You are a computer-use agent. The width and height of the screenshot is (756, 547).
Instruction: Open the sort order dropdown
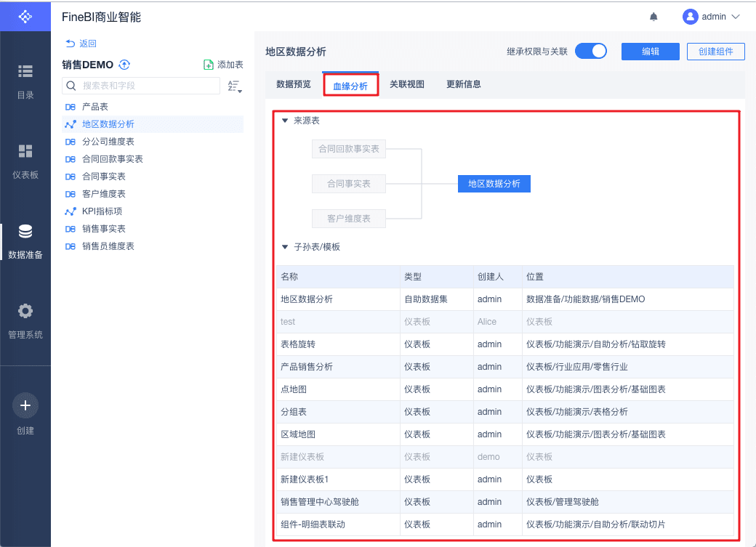pos(234,86)
